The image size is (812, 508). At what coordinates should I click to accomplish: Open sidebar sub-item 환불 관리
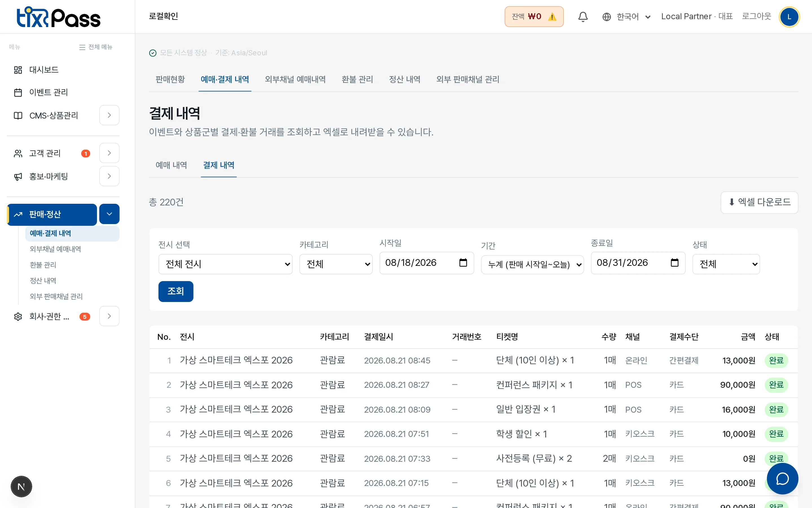(43, 265)
